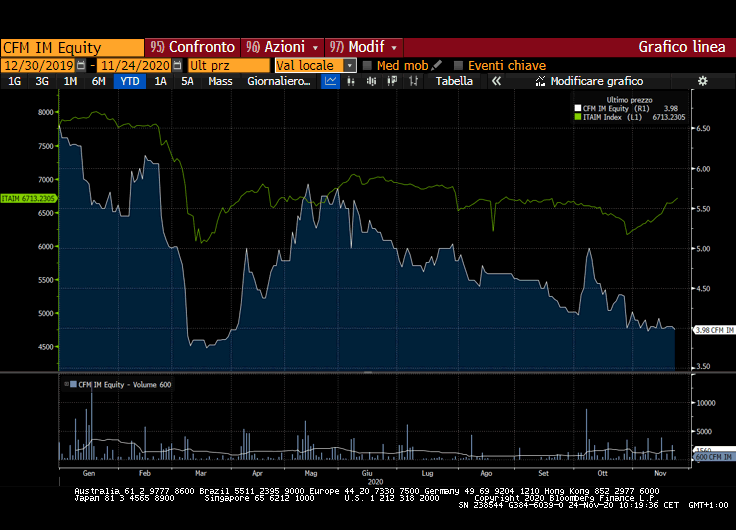Switch to the 5A range tab
The height and width of the screenshot is (530, 736).
point(187,81)
